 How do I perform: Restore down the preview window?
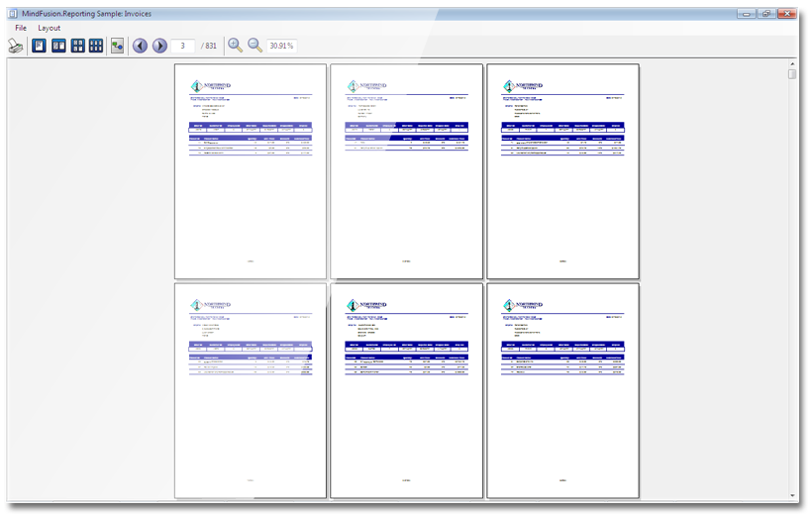point(766,14)
